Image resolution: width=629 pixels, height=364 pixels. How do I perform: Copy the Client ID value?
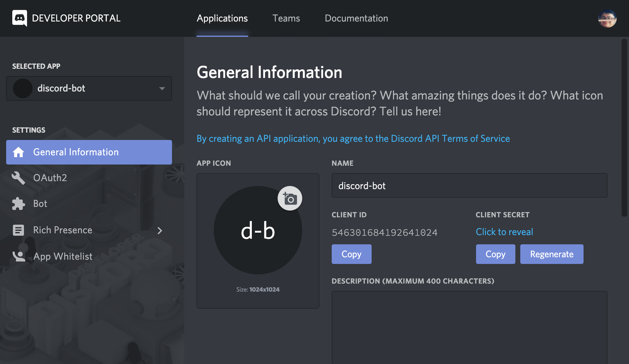coord(352,254)
